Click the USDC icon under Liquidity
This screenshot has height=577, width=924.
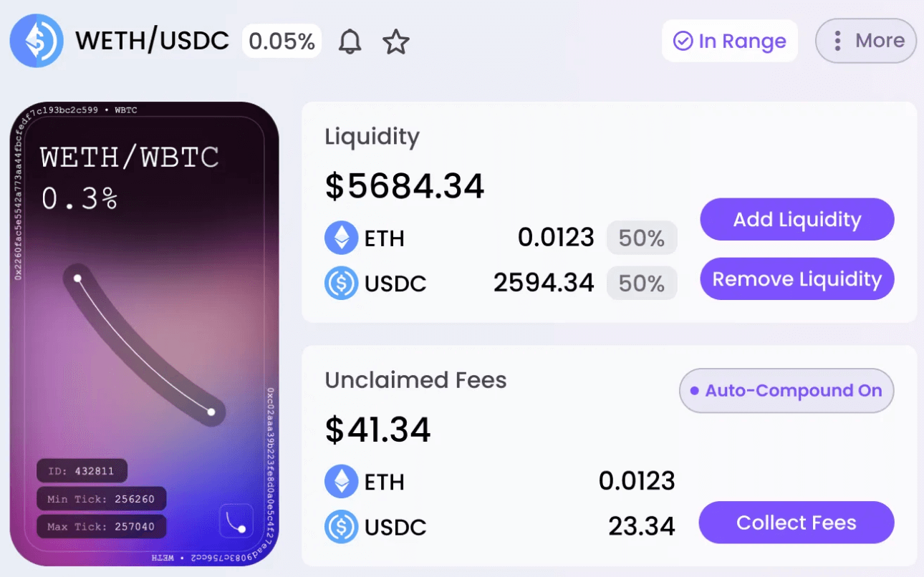tap(341, 283)
